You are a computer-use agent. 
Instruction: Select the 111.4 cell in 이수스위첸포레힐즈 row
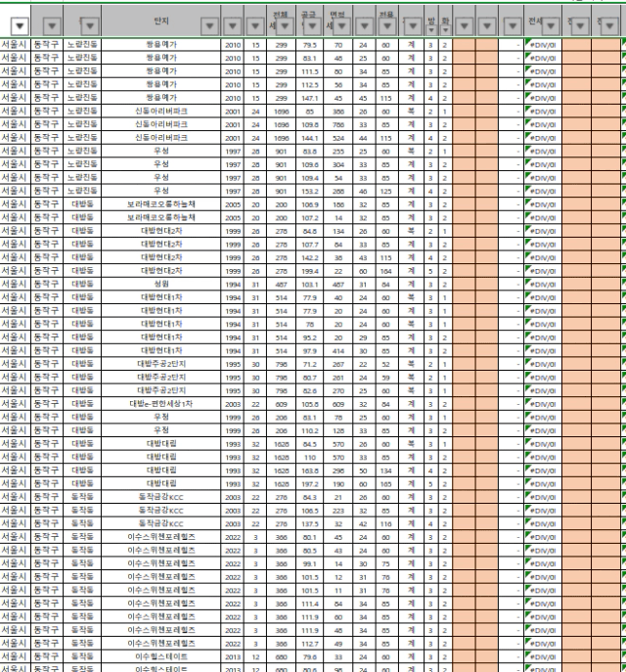(309, 604)
